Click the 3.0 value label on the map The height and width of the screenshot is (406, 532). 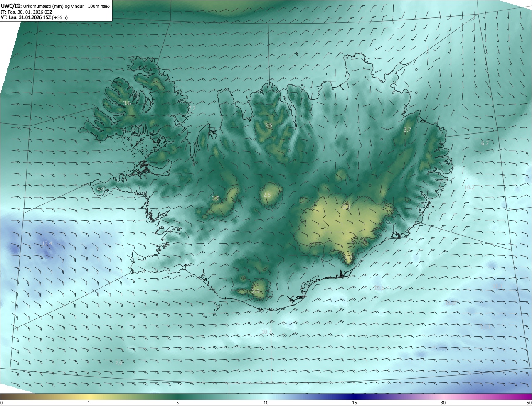click(216, 198)
